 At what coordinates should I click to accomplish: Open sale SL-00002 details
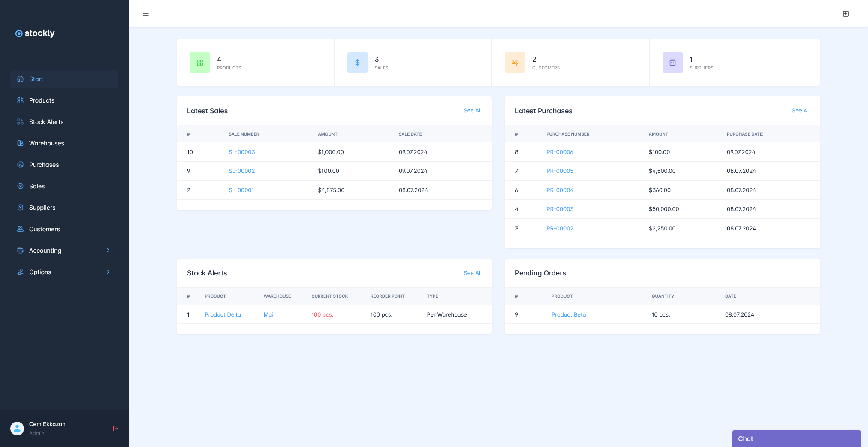(241, 171)
